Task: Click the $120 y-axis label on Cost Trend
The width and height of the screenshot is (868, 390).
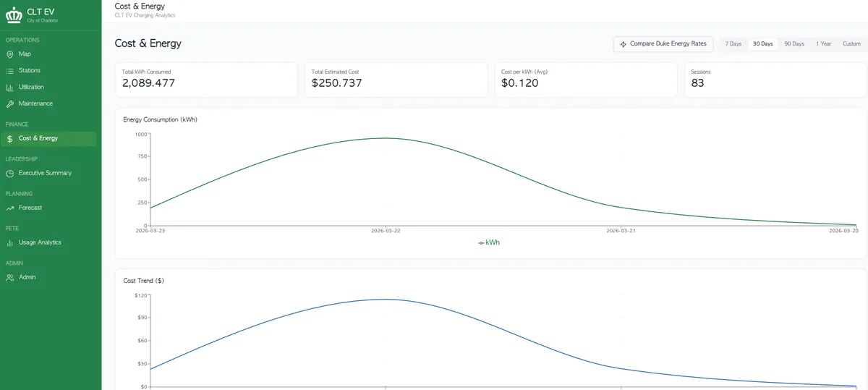Action: [x=140, y=295]
